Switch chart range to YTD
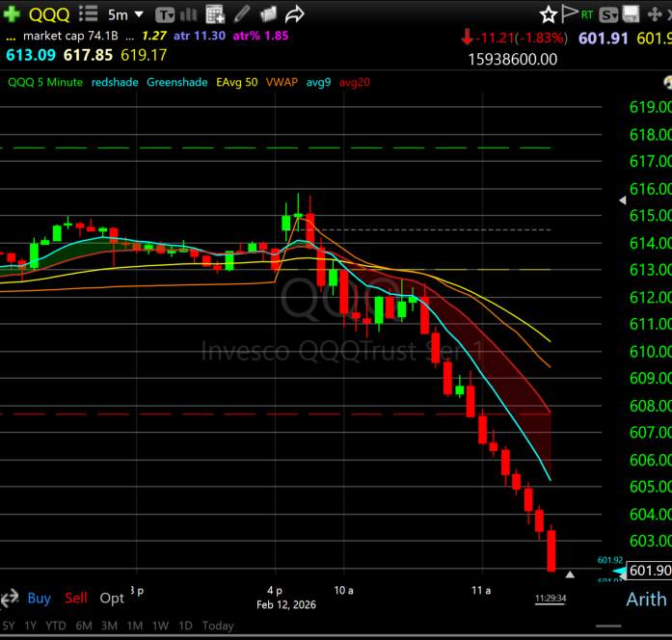672x640 pixels. [x=56, y=626]
